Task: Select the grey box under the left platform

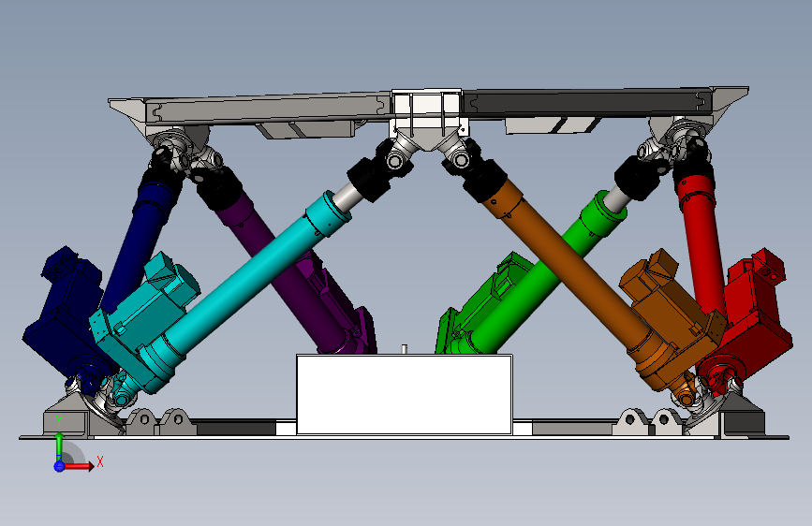Action: point(306,129)
